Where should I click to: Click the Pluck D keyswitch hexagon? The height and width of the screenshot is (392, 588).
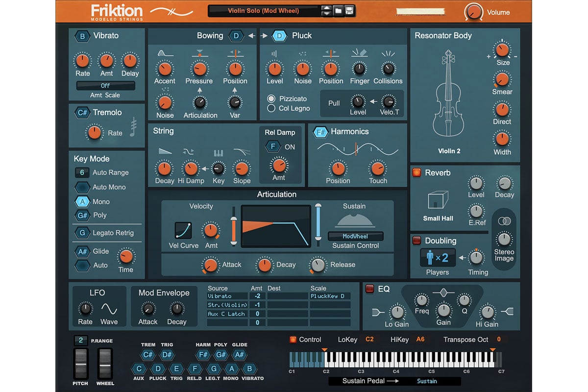pyautogui.click(x=279, y=36)
